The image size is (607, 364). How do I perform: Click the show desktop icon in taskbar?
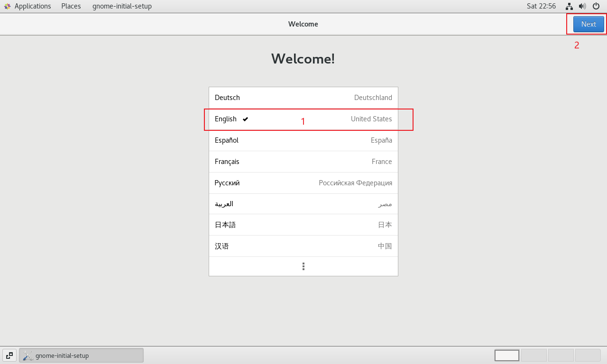pos(9,355)
